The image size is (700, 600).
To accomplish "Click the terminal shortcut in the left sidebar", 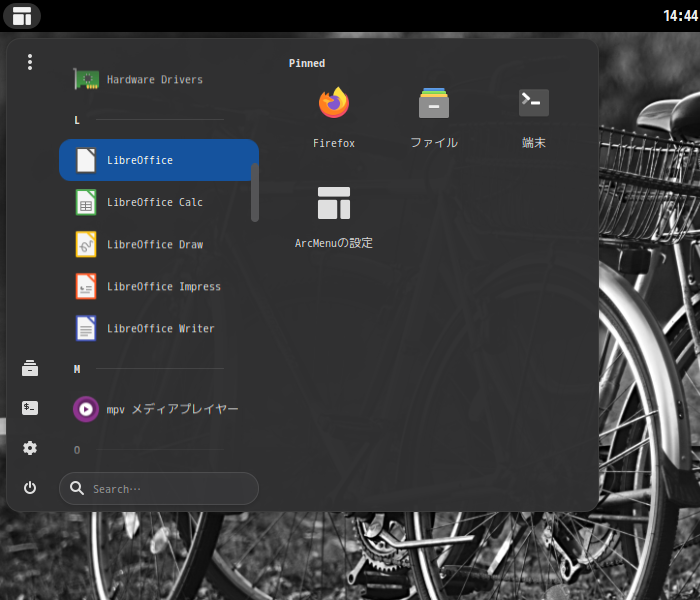I will (x=30, y=408).
